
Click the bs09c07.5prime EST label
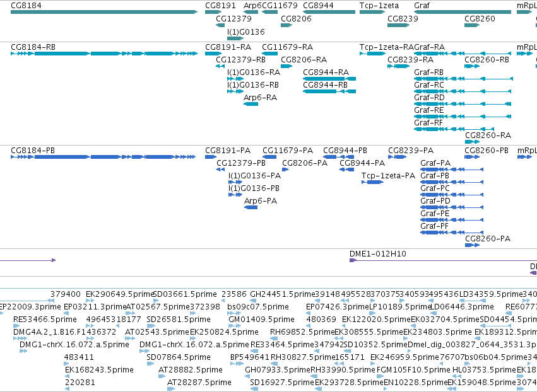258,306
